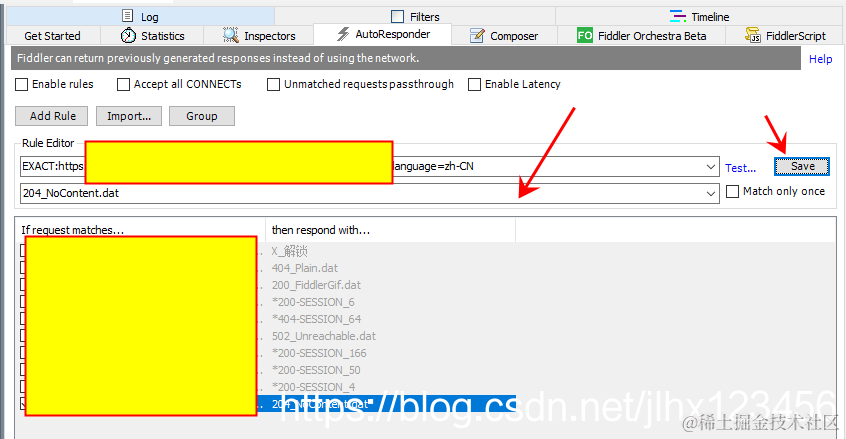Click the Add Rule button
This screenshot has width=846, height=439.
coord(53,116)
